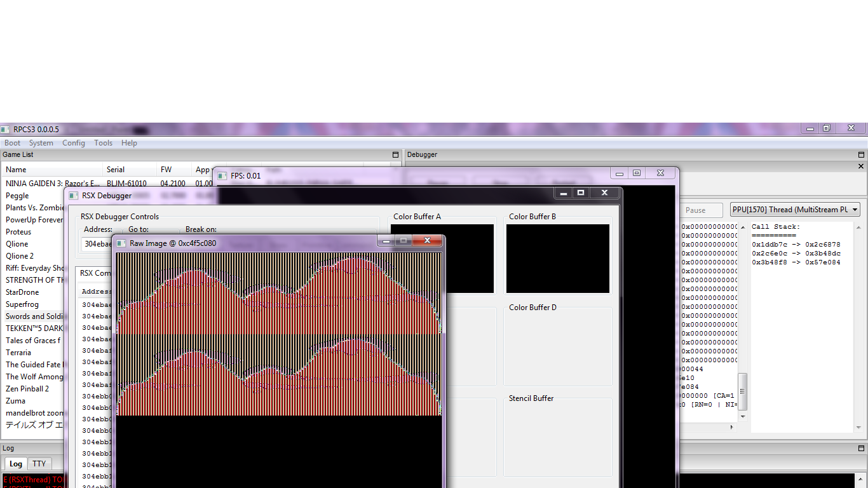
Task: Open the Config menu
Action: [74, 143]
